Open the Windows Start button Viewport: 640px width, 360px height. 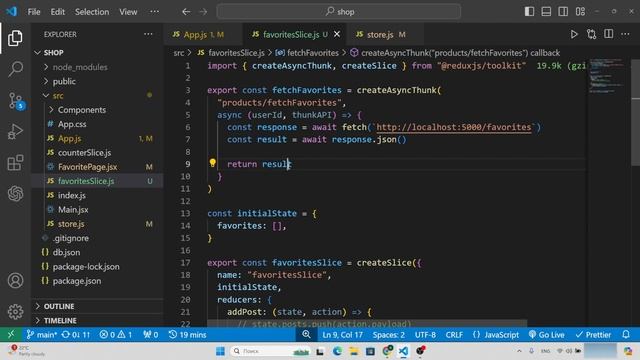click(x=220, y=351)
